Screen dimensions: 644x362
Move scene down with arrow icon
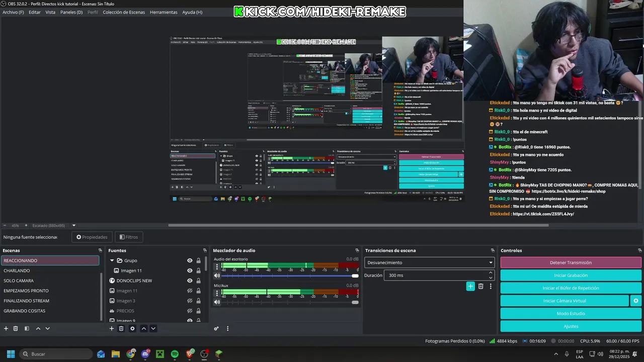(47, 328)
